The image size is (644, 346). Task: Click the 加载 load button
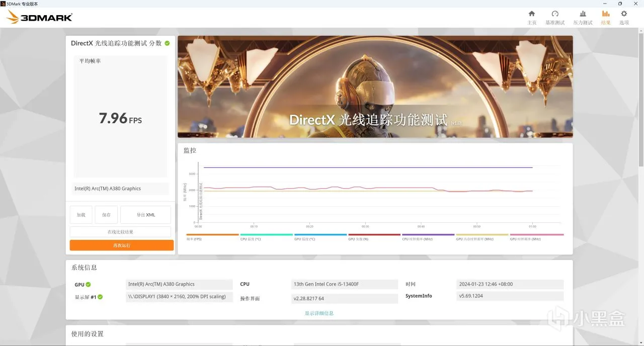(x=81, y=215)
